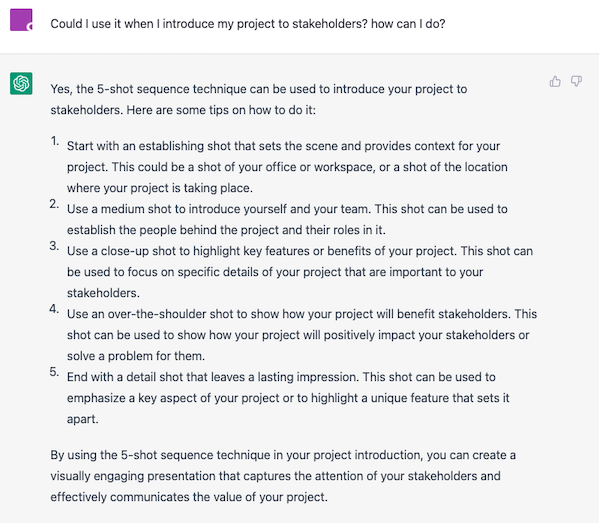The image size is (599, 523).
Task: Click the green ChatGPT logo avatar
Action: [21, 83]
